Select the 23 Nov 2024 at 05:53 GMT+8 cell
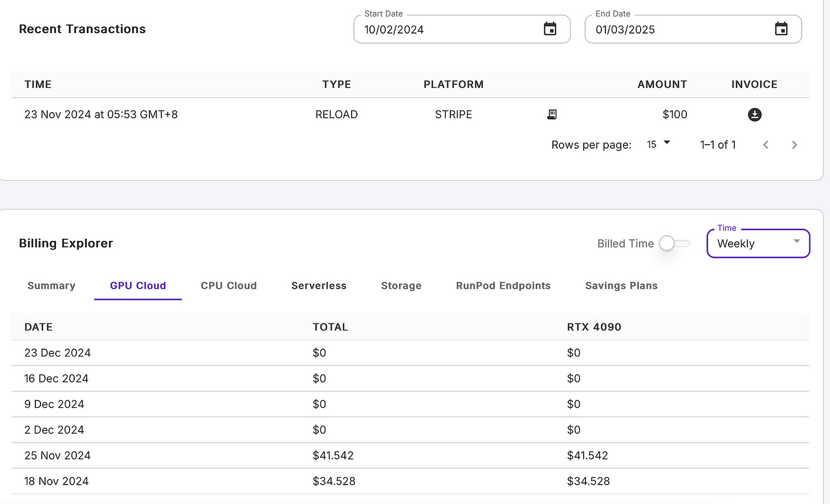The height and width of the screenshot is (504, 830). 101,114
